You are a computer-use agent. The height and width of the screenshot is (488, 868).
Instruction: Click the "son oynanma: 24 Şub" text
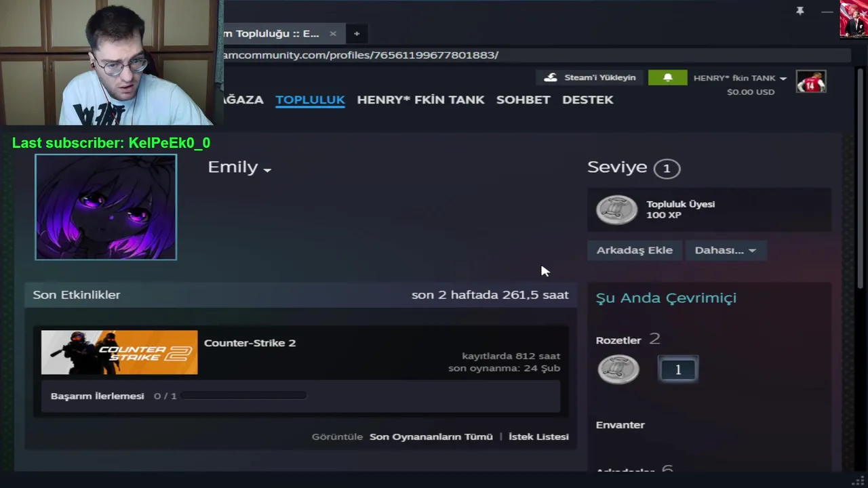[504, 369]
